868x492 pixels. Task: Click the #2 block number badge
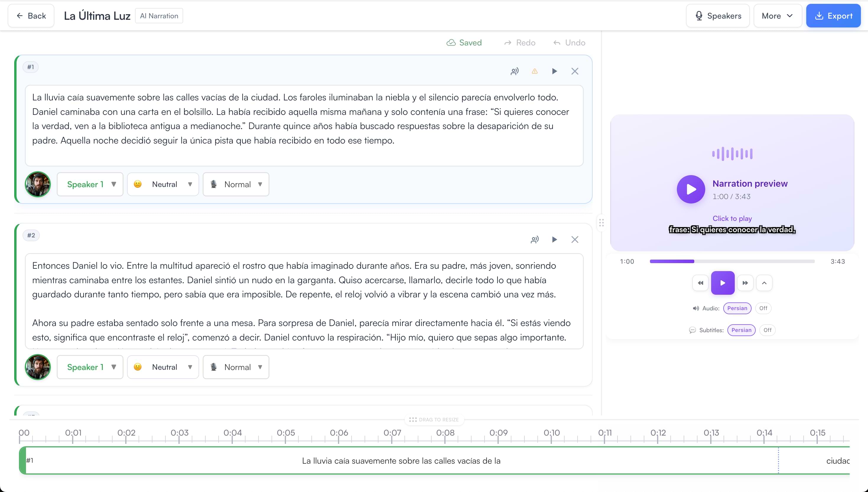[31, 235]
